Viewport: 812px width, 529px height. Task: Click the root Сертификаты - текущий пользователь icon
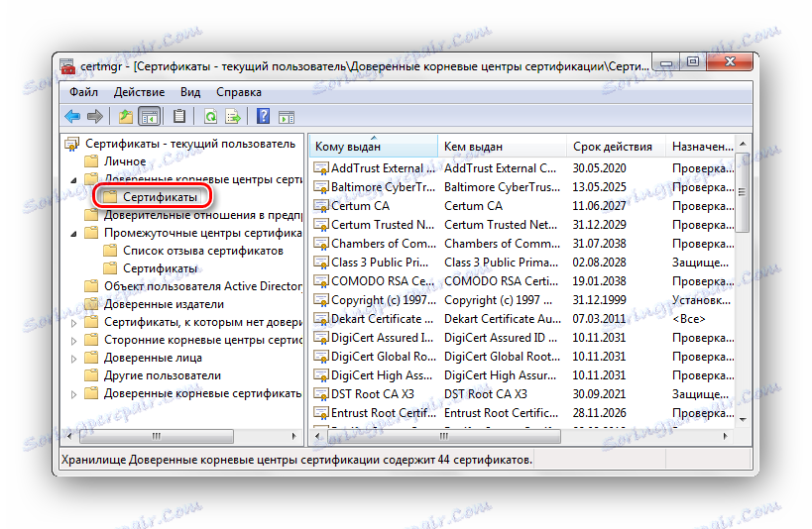pos(72,144)
